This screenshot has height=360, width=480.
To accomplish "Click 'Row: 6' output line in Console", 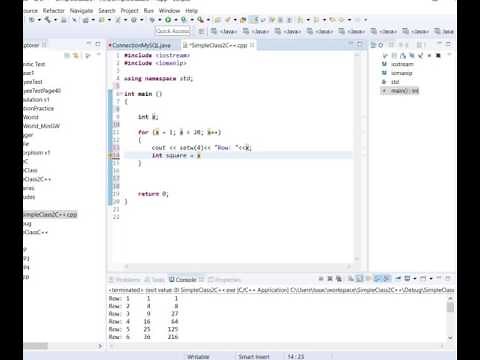I will (143, 337).
